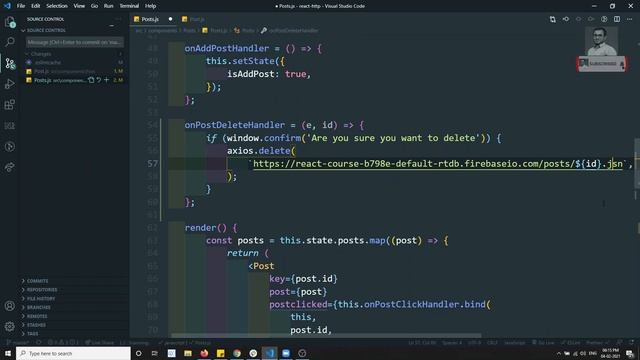Open the Manage gear in the activity bar
The width and height of the screenshot is (640, 360).
click(10, 326)
